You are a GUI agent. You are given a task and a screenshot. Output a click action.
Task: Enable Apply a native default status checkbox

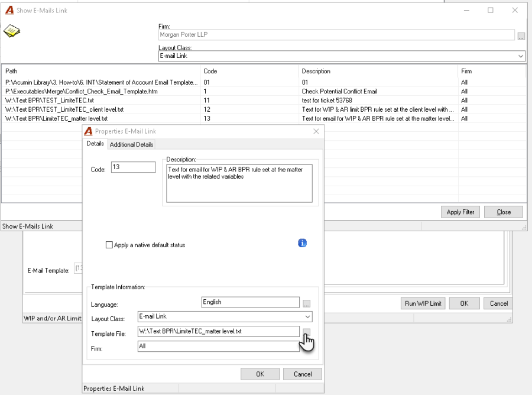pyautogui.click(x=109, y=245)
